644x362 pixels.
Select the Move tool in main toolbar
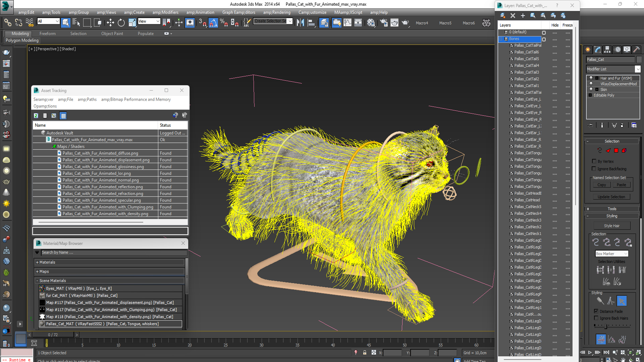click(x=110, y=23)
